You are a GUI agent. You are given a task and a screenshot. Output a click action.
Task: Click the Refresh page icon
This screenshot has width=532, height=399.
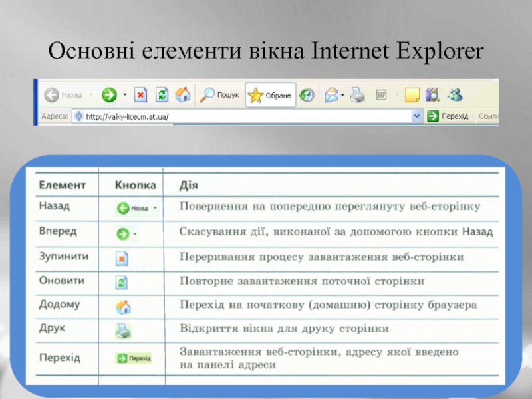[162, 95]
